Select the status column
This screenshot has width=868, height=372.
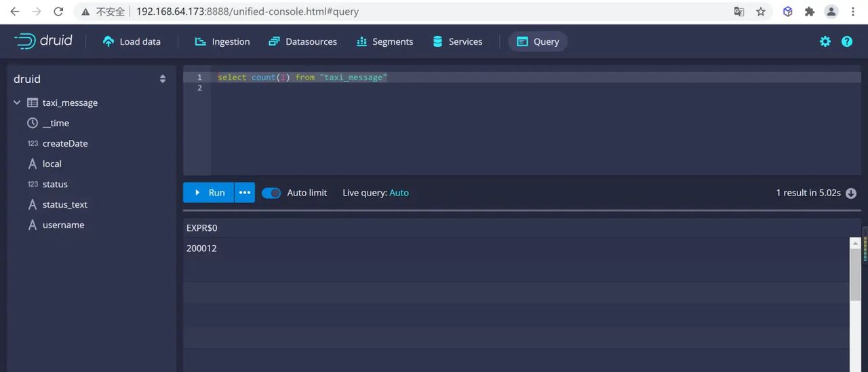(55, 184)
